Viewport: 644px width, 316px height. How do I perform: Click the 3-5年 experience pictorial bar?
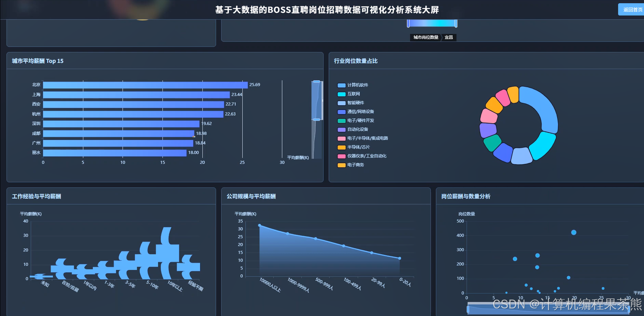(x=125, y=265)
